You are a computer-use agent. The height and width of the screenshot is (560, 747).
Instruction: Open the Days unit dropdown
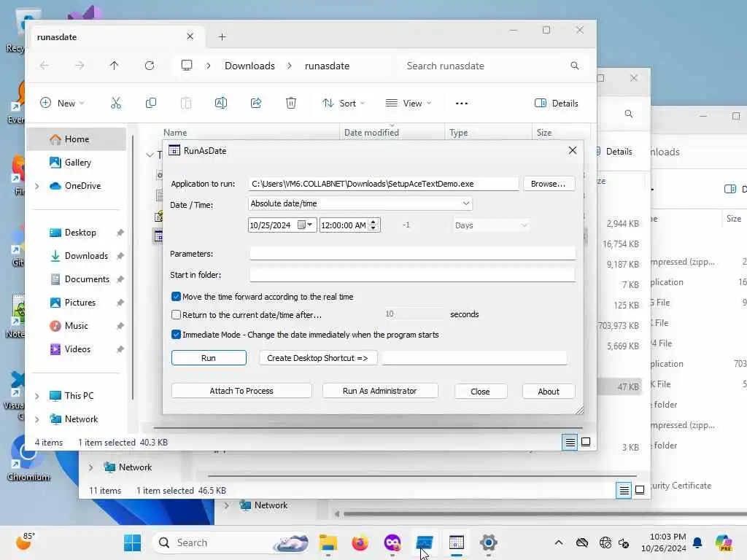[x=491, y=225]
